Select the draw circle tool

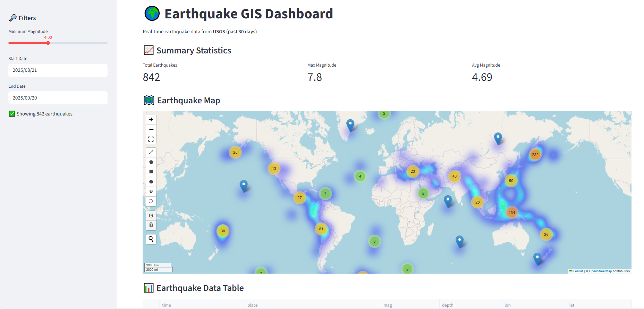click(151, 182)
